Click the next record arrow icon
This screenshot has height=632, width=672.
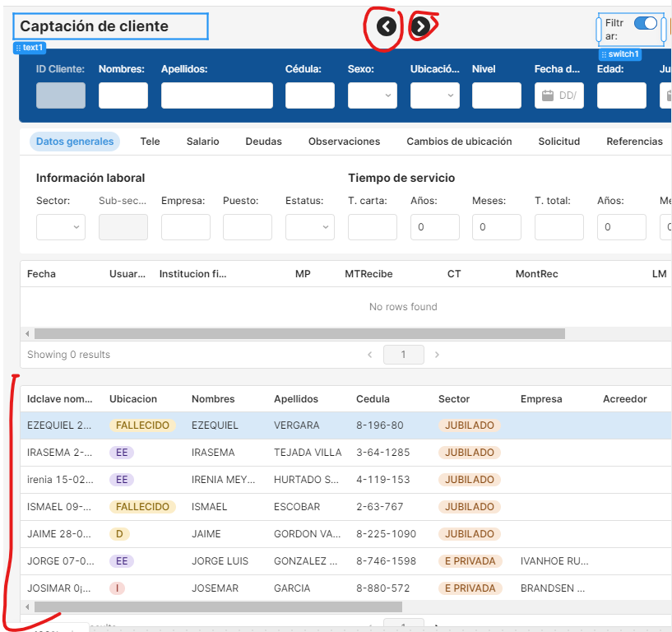pyautogui.click(x=420, y=26)
